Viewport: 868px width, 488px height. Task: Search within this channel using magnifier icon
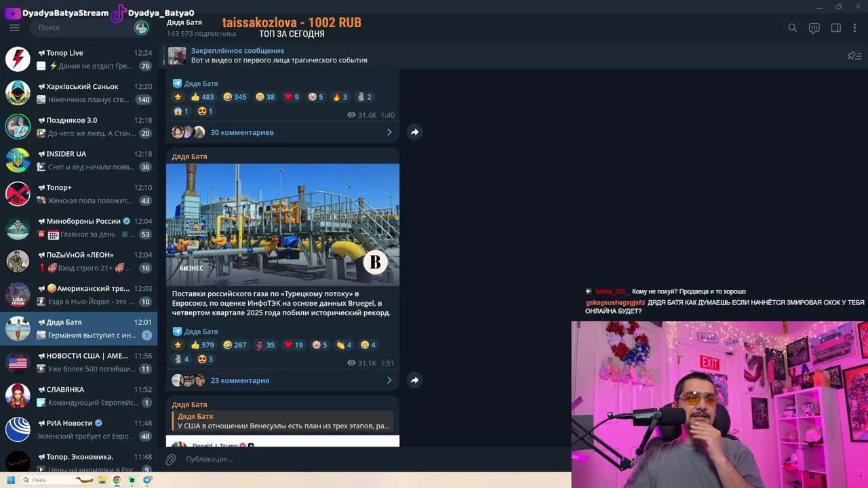792,28
